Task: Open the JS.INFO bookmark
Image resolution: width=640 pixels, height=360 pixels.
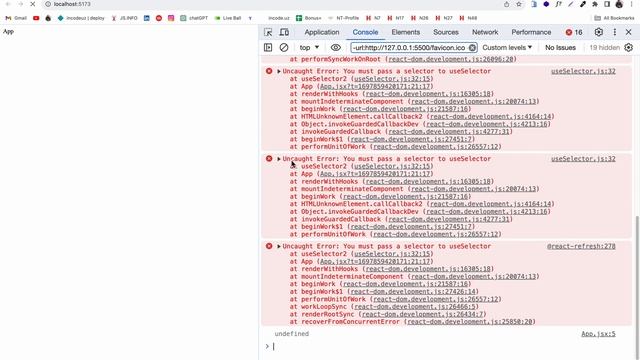Action: click(124, 18)
